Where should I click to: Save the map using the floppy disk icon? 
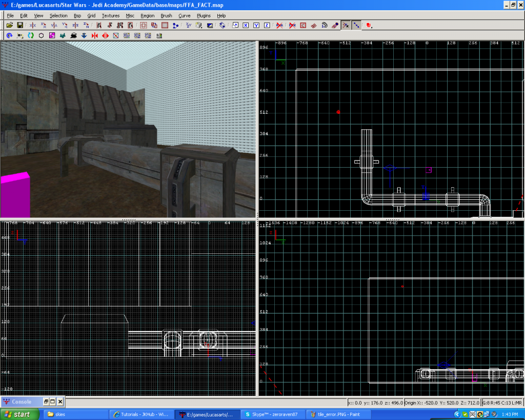click(20, 25)
